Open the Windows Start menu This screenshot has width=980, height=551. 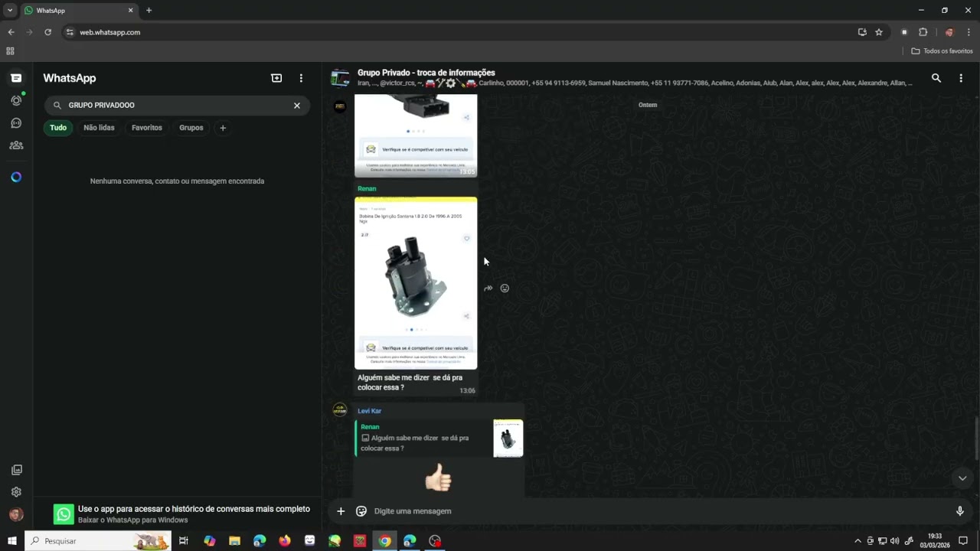coord(12,541)
